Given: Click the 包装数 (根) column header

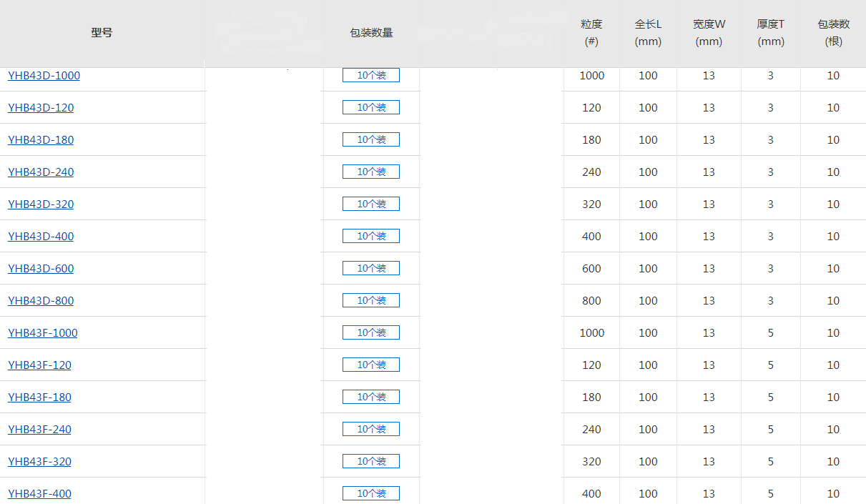Looking at the screenshot, I should (834, 33).
